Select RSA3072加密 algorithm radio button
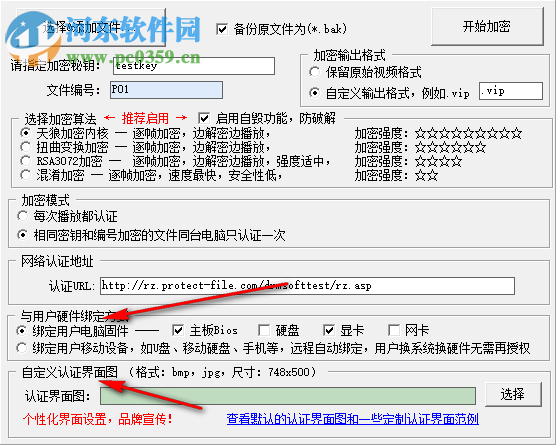Viewport: 556px width, 445px height. (26, 161)
